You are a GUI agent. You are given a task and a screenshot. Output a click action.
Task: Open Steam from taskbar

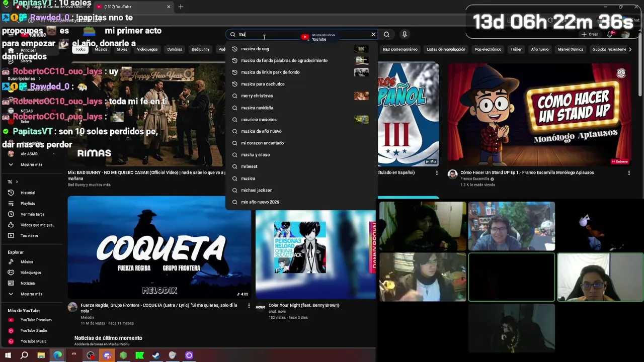[156, 355]
